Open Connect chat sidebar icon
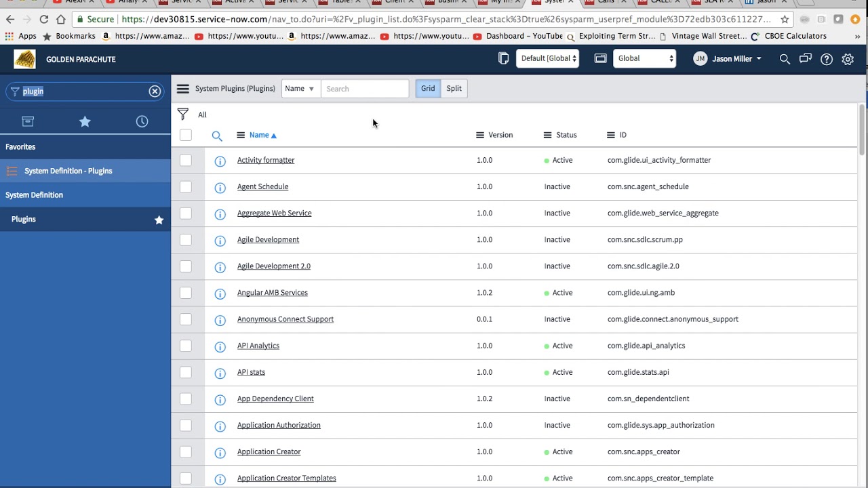Screen dimensions: 868x488 point(806,59)
